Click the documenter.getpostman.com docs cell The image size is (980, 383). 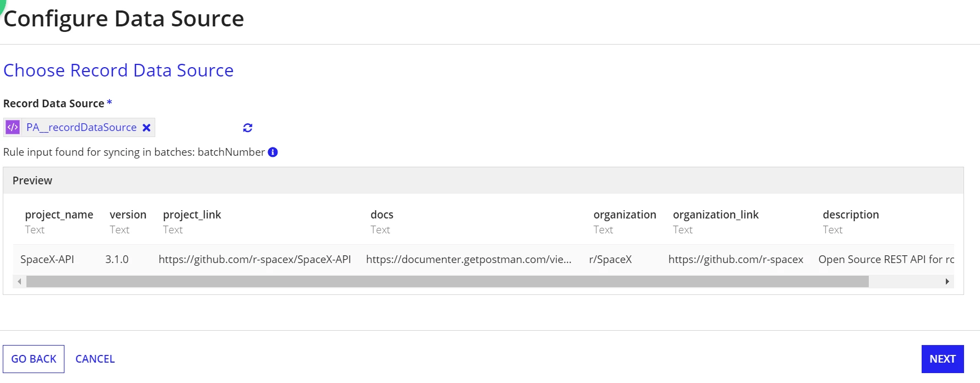(469, 259)
